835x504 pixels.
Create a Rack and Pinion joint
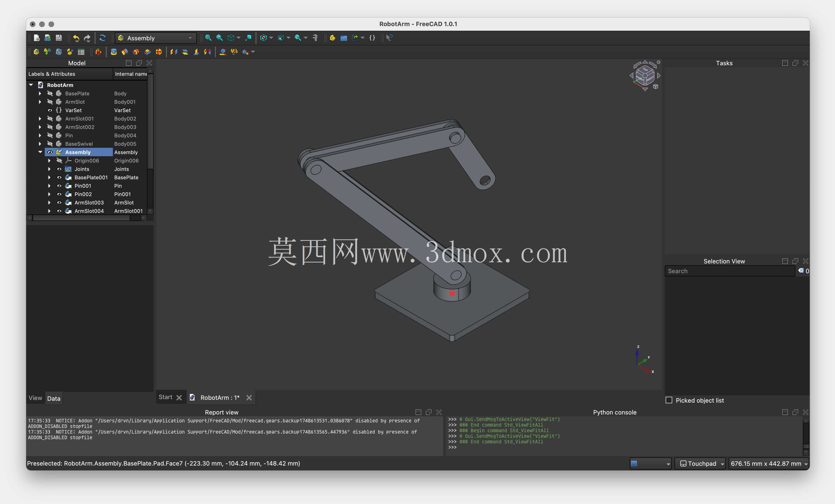[x=223, y=52]
